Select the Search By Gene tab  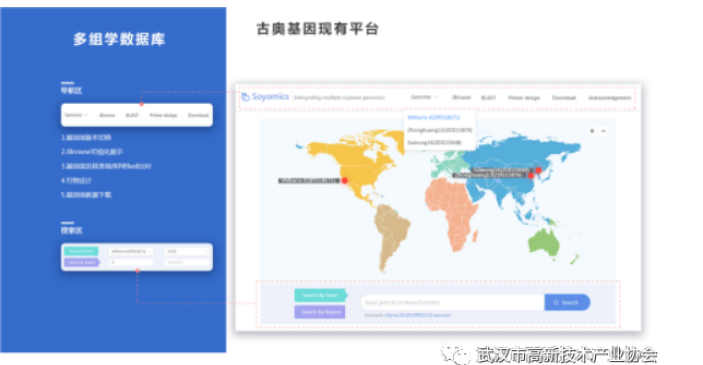point(320,295)
